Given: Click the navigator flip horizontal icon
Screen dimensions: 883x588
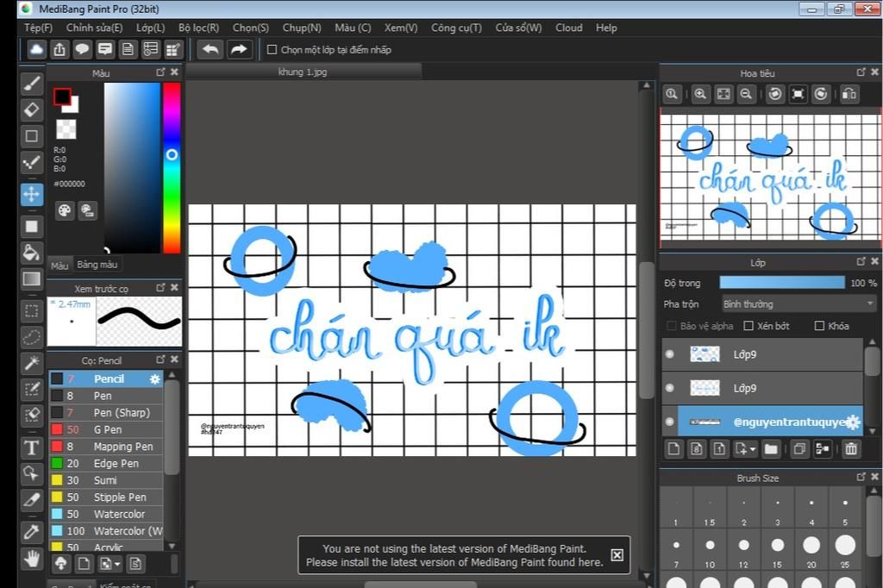Looking at the screenshot, I should [849, 94].
